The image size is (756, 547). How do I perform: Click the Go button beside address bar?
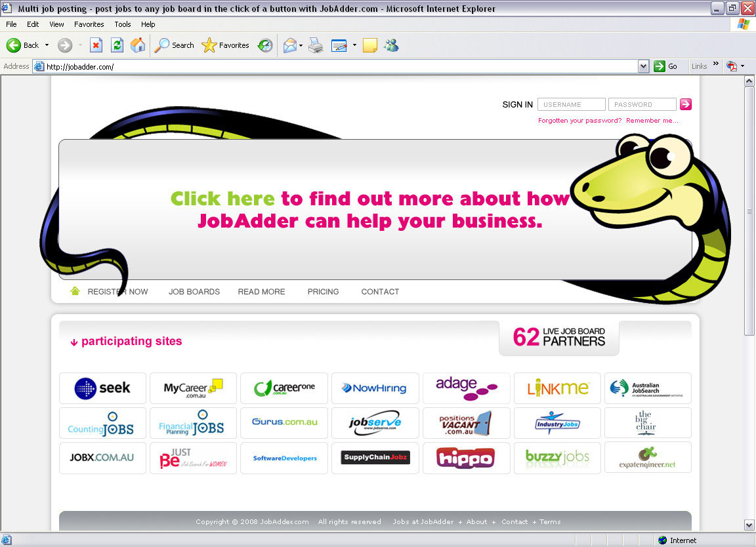666,66
